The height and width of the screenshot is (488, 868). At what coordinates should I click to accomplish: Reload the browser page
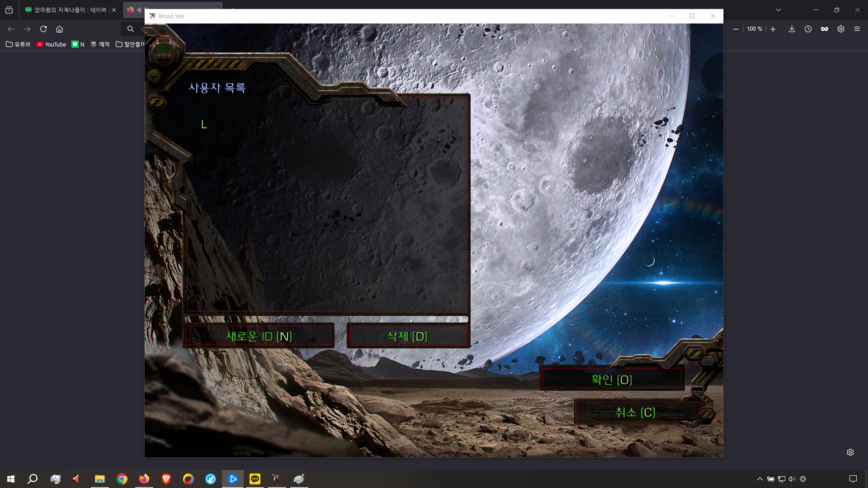43,29
